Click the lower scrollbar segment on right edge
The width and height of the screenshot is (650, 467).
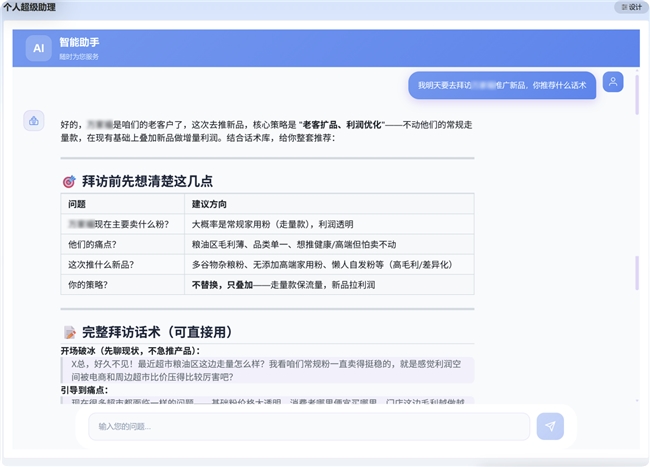pos(637,273)
